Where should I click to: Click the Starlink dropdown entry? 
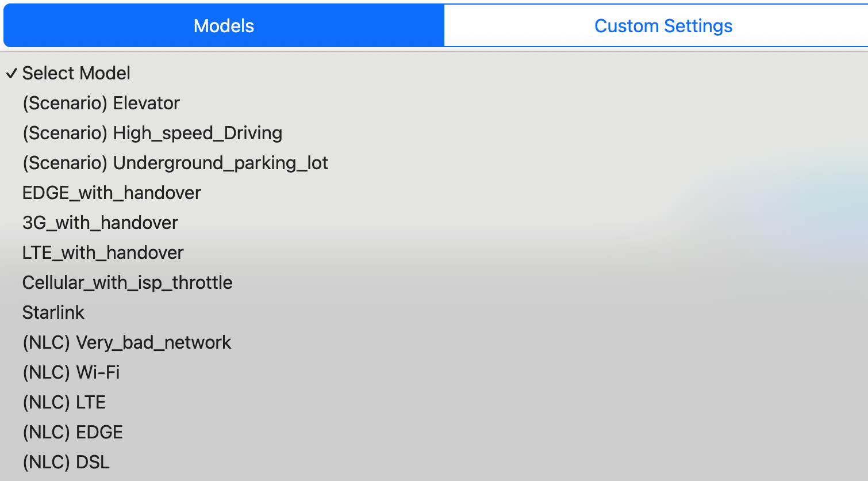[x=434, y=312]
